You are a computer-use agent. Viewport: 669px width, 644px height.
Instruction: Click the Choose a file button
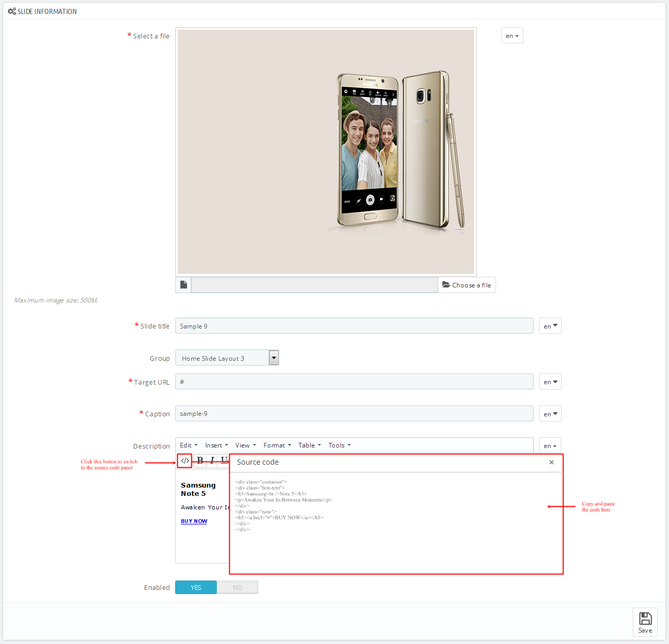467,285
